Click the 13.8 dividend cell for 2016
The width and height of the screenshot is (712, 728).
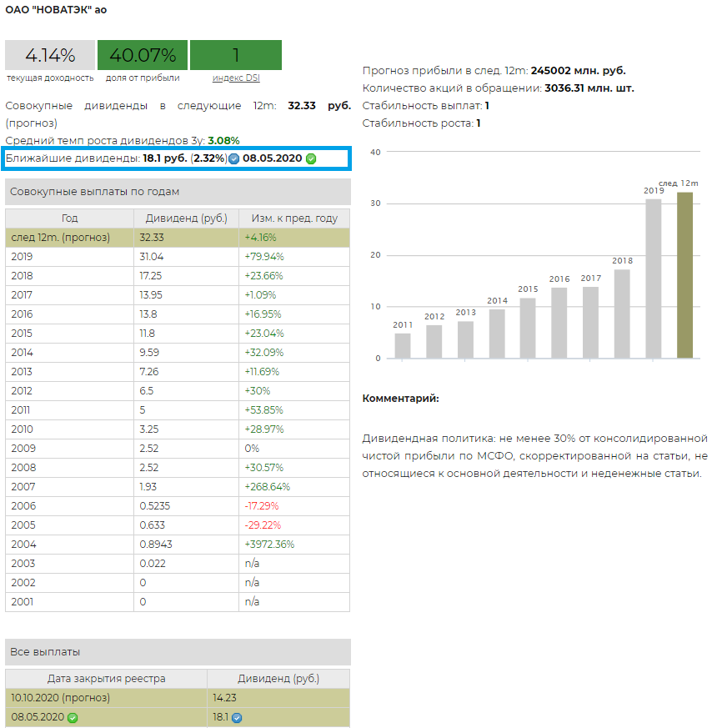pyautogui.click(x=186, y=314)
